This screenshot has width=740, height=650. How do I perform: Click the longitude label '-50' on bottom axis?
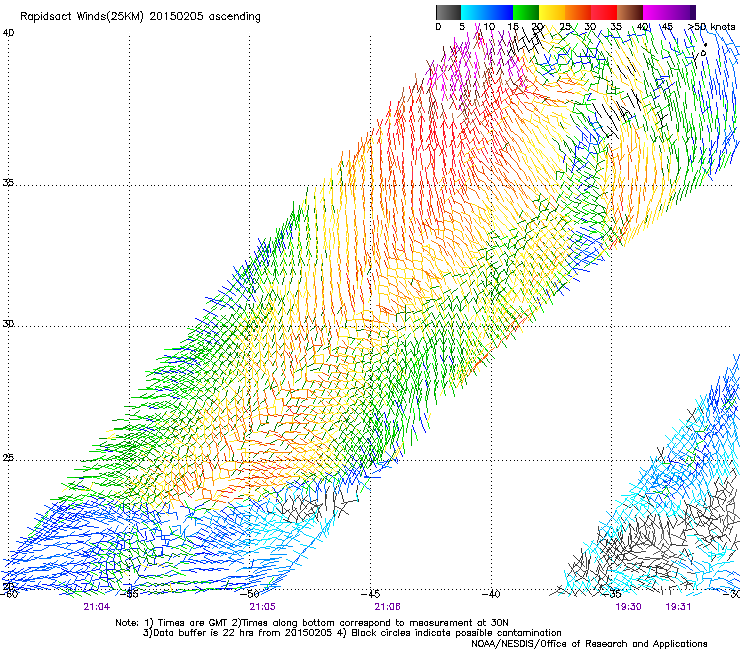point(250,594)
